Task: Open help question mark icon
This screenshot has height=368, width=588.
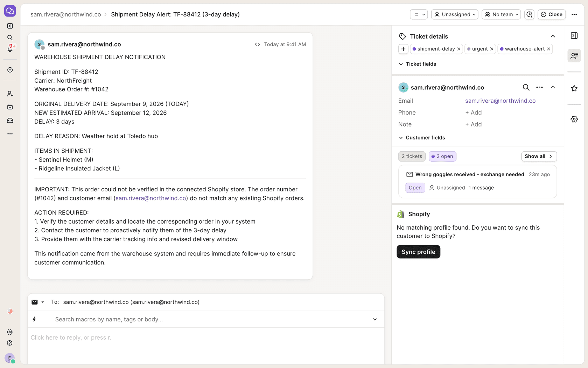Action: [10, 343]
